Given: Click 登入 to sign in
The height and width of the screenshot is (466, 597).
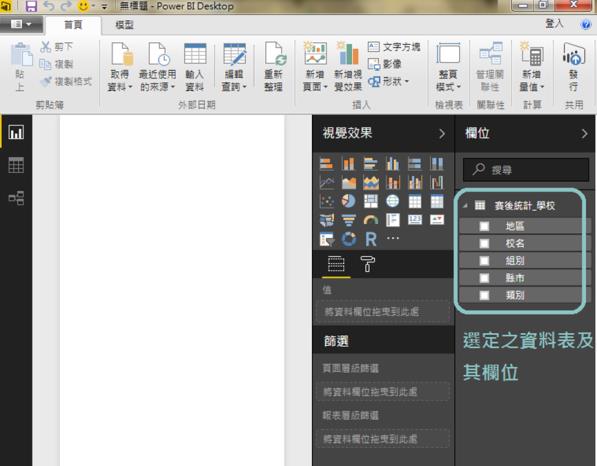Looking at the screenshot, I should (x=554, y=24).
